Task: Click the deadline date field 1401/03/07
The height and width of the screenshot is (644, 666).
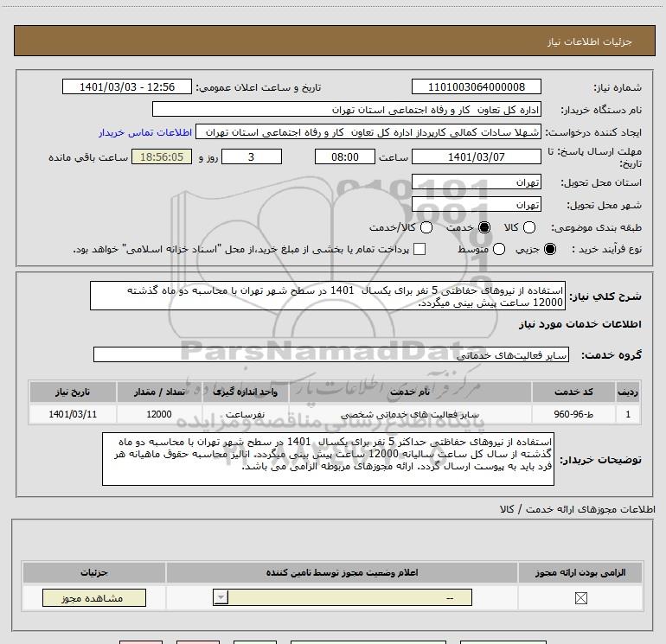Action: 476,157
